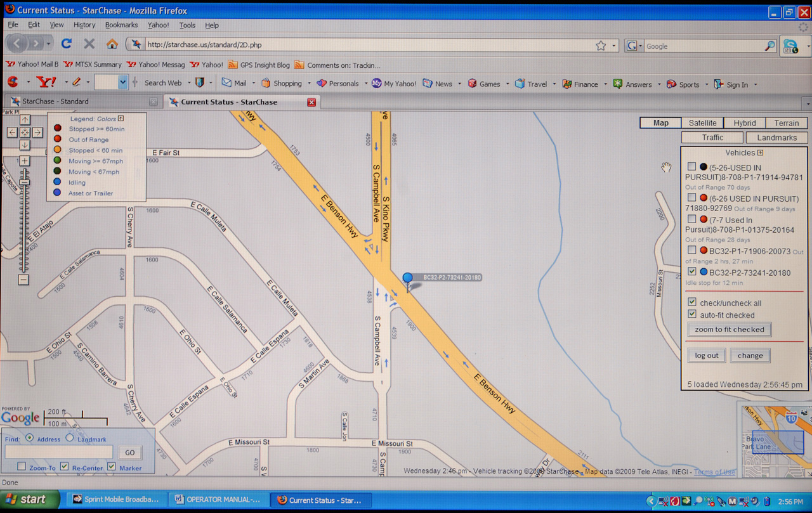Pan the map up using the arrow icon
Screen dimensions: 812x513
click(24, 119)
